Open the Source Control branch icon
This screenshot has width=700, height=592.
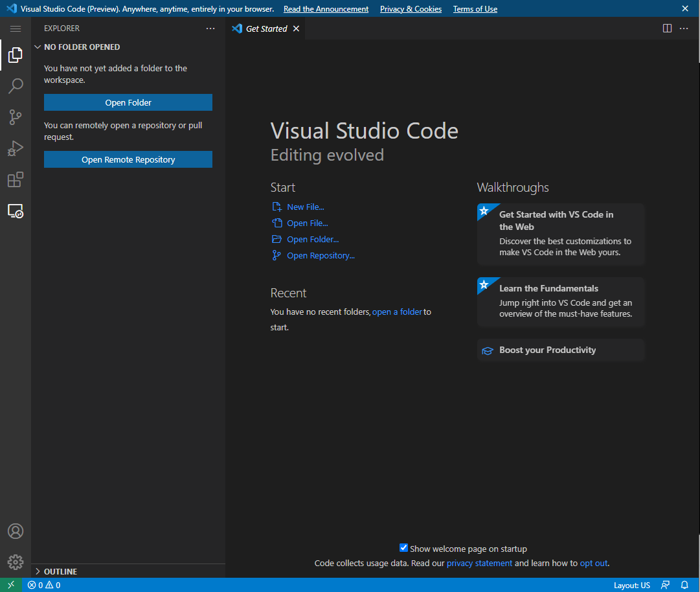tap(16, 117)
